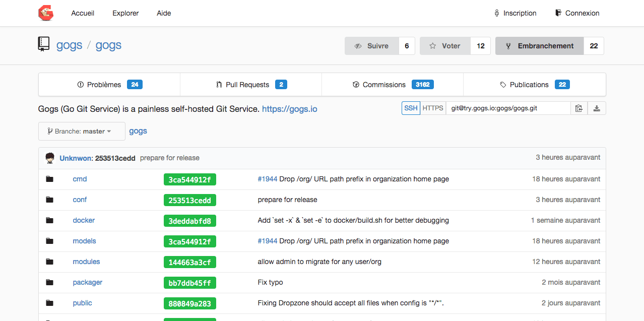
Task: Open the Pull Requests tab
Action: click(x=251, y=85)
